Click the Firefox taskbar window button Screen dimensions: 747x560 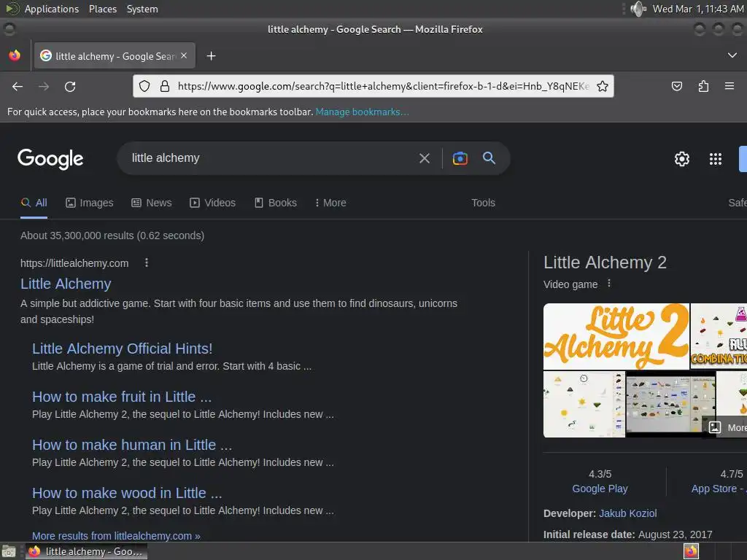(x=86, y=551)
